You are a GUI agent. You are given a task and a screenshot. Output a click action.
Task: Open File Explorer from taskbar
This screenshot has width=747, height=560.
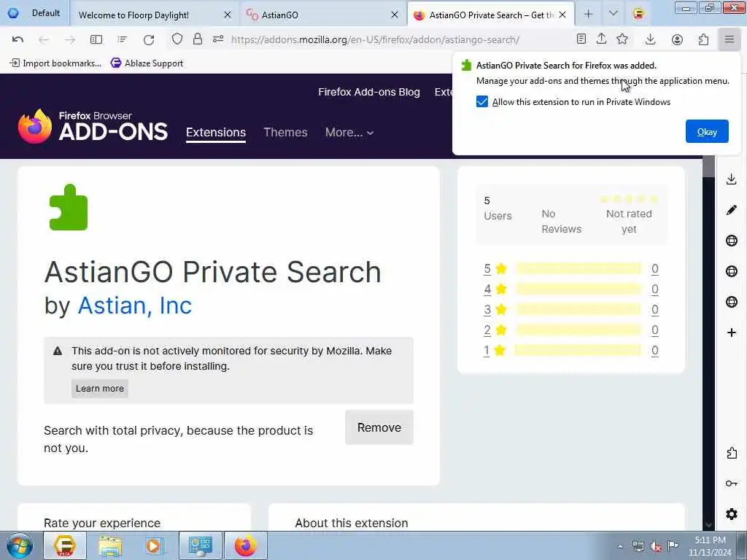[111, 545]
